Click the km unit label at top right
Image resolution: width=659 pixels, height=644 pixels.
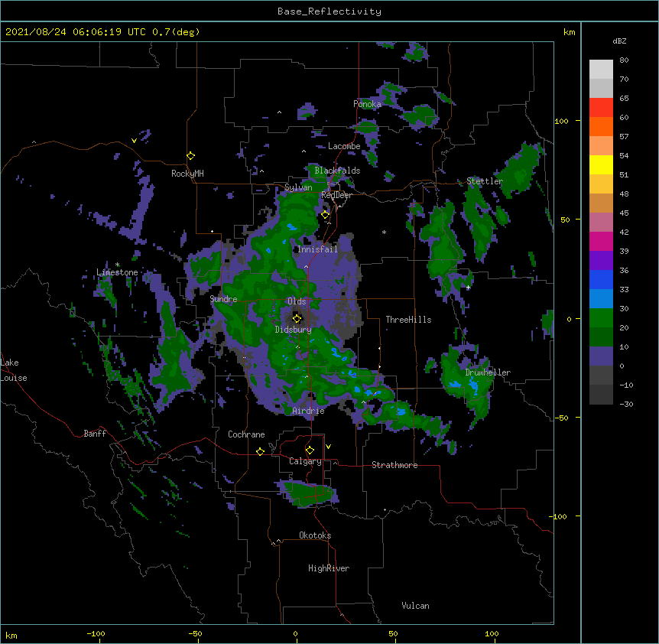(570, 32)
